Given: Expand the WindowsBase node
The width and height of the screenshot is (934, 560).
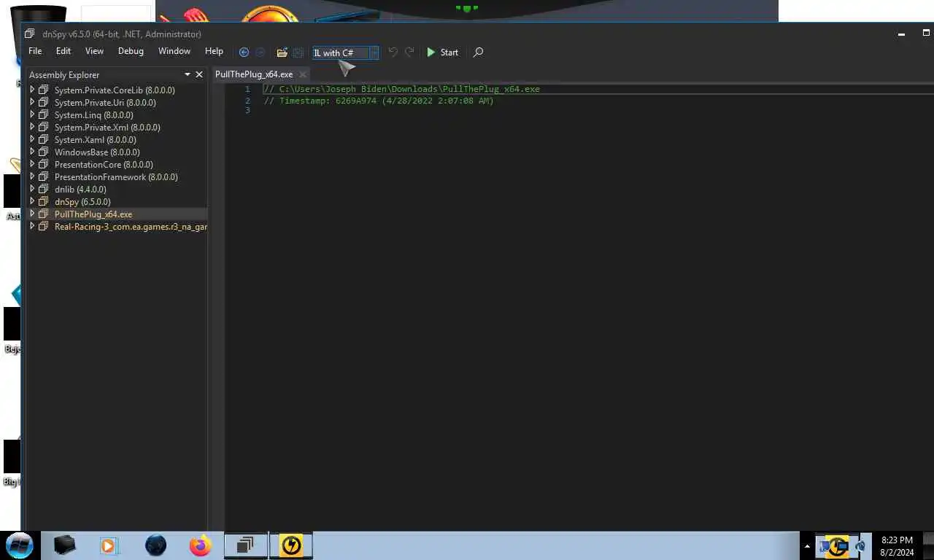Looking at the screenshot, I should pyautogui.click(x=32, y=152).
